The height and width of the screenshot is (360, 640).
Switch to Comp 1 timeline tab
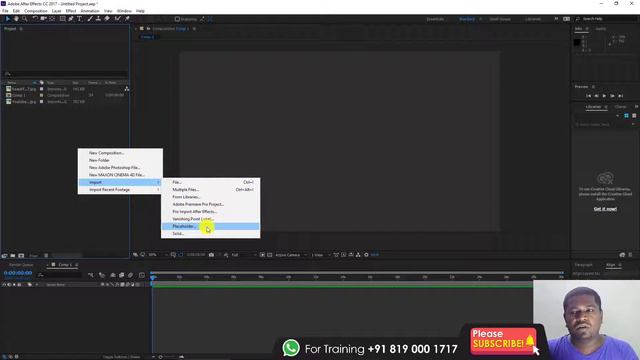(x=65, y=265)
